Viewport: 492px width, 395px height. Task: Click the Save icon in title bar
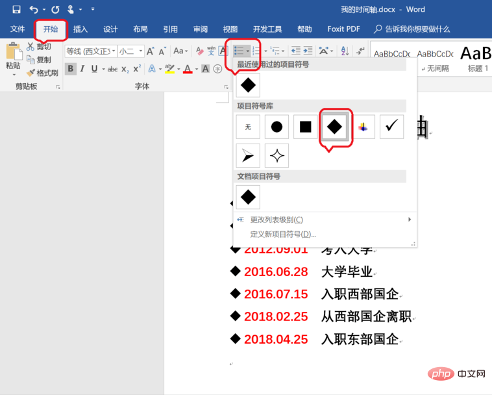[x=16, y=9]
